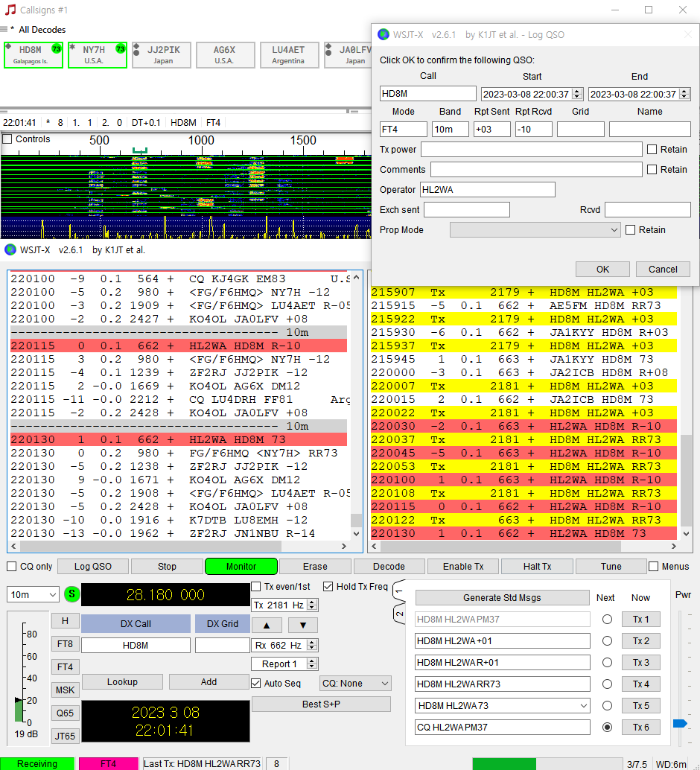Toggle the Hold Tx Freq checkbox
This screenshot has width=700, height=770.
tap(328, 586)
